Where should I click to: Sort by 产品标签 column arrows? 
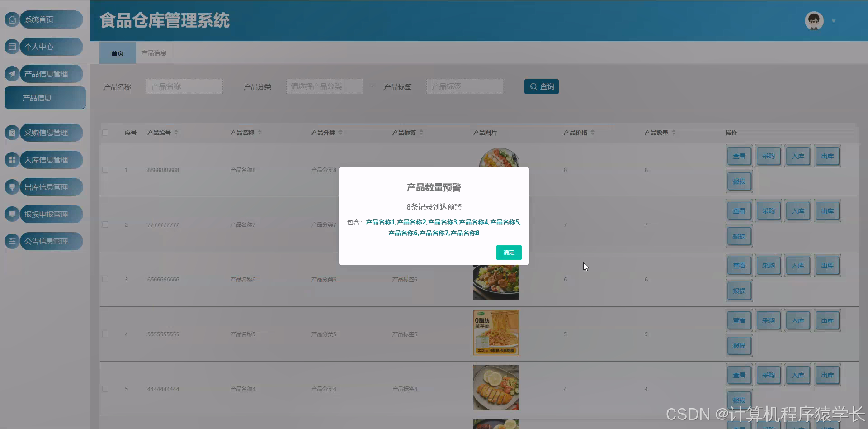tap(421, 133)
